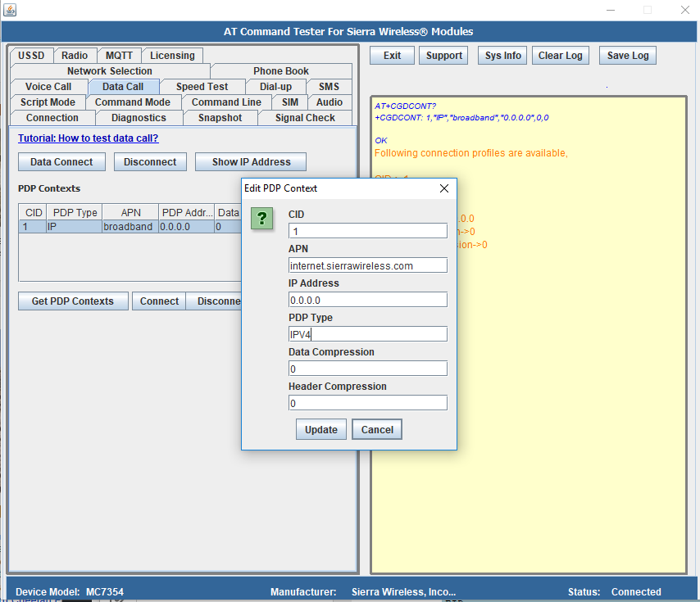Select the 'broadband' APN cell in table
Viewport: 700px width, 602px height.
[x=130, y=227]
